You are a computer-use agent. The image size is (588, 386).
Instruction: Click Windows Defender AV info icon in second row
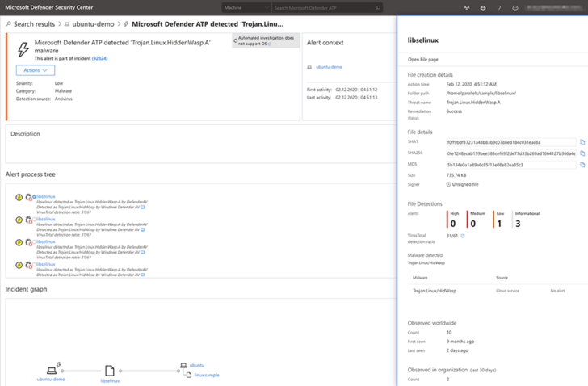[x=142, y=229]
